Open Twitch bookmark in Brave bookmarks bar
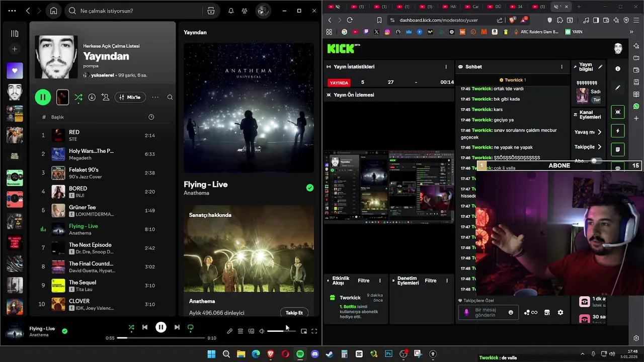The height and width of the screenshot is (362, 644). 366,32
